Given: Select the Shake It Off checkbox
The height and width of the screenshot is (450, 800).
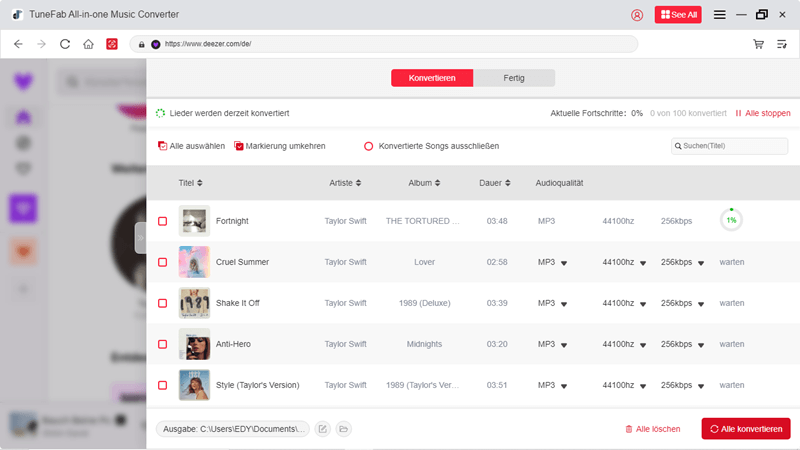Looking at the screenshot, I should 162,303.
